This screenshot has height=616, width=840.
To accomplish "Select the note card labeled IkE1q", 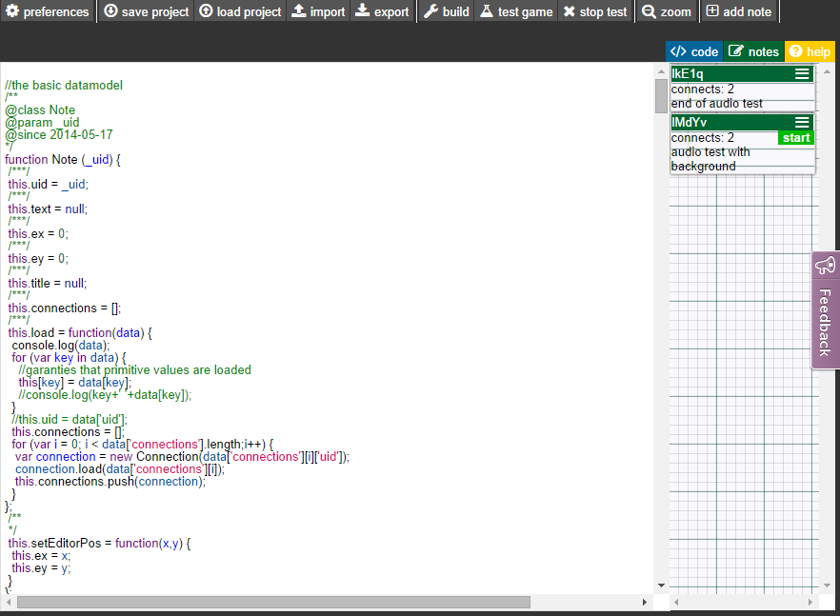I will pos(724,72).
